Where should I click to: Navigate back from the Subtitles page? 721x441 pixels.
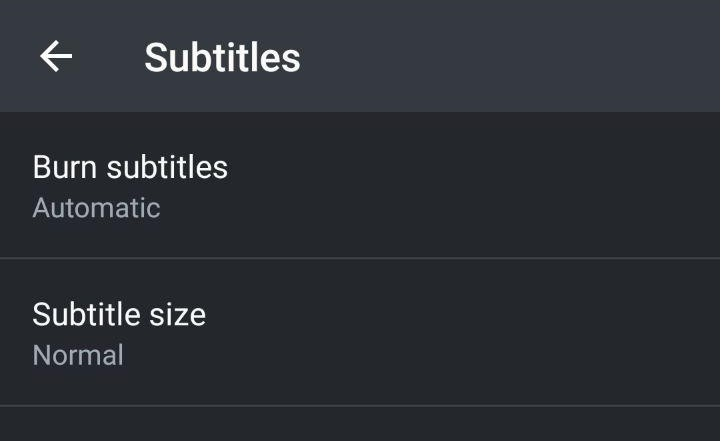56,57
